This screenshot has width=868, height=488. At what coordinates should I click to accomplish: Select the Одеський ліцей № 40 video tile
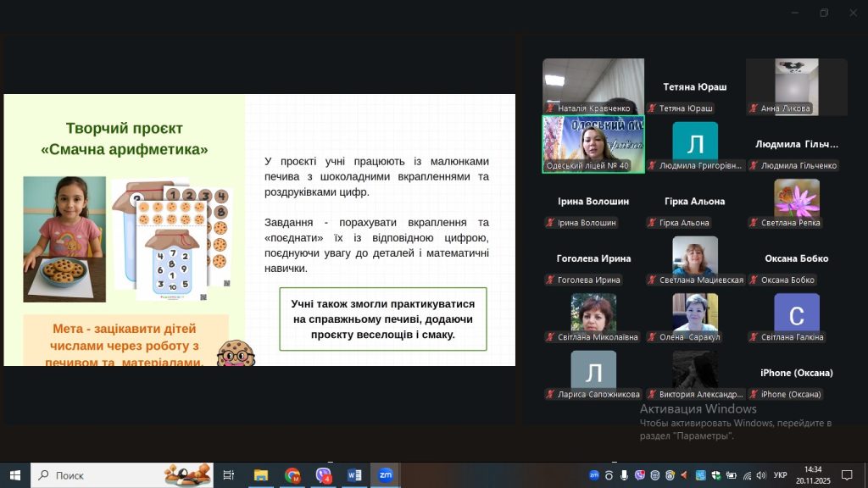(x=593, y=143)
